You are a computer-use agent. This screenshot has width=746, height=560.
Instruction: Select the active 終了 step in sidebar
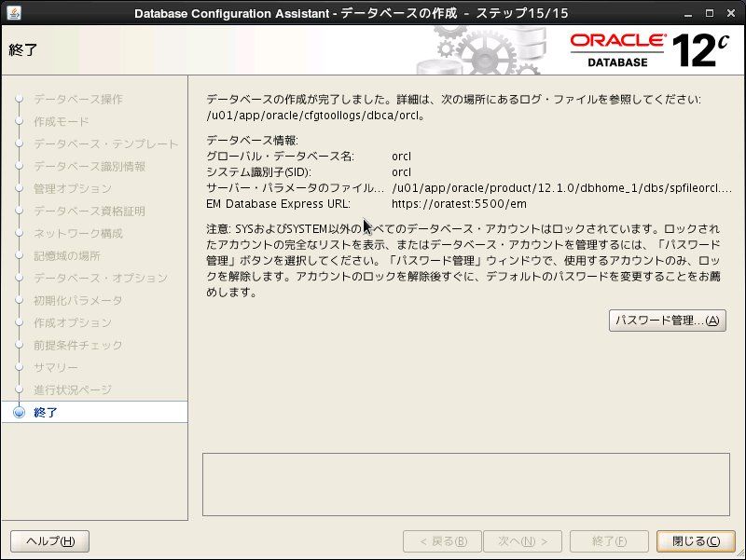pyautogui.click(x=95, y=412)
